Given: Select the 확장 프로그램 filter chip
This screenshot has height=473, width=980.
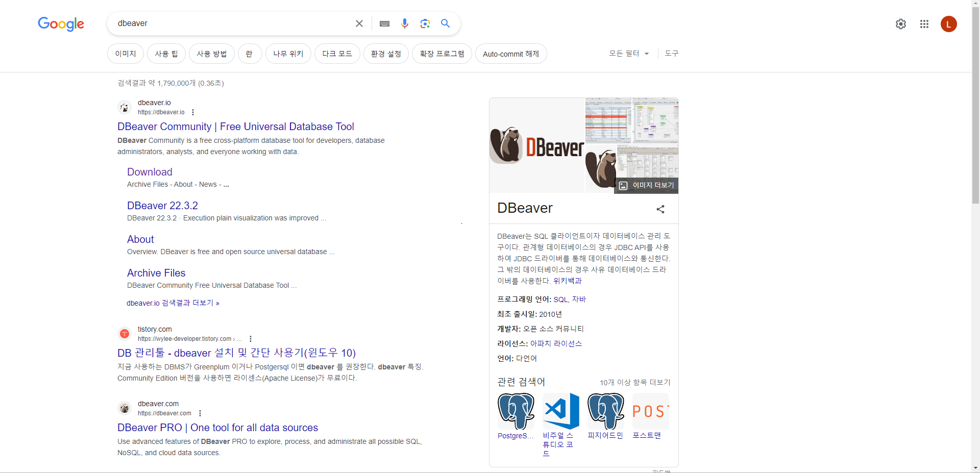Looking at the screenshot, I should [x=442, y=54].
